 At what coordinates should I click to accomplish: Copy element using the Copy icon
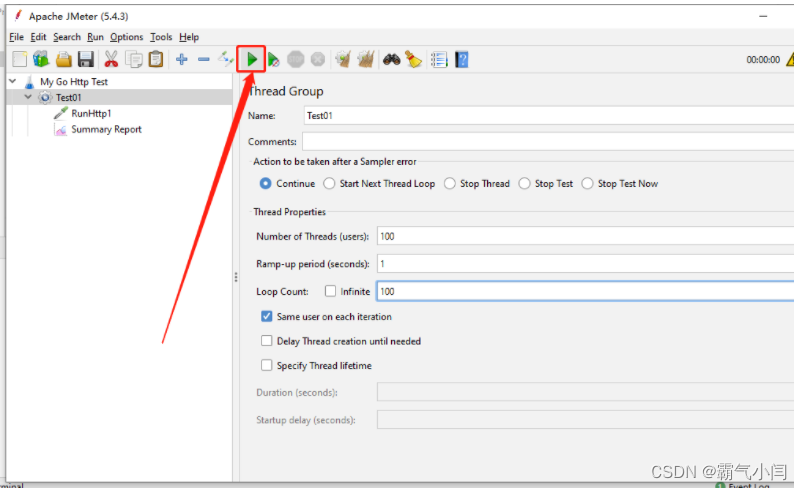134,59
